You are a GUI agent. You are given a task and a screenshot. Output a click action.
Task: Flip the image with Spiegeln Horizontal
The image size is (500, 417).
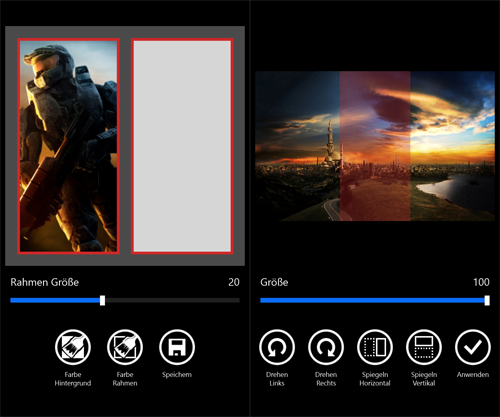click(x=375, y=347)
